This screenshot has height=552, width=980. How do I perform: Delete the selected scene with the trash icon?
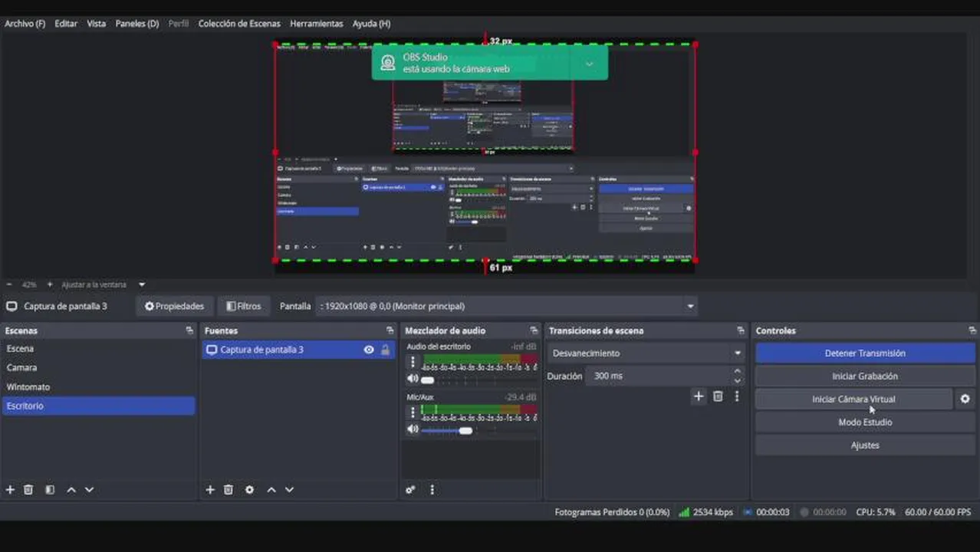pyautogui.click(x=28, y=489)
